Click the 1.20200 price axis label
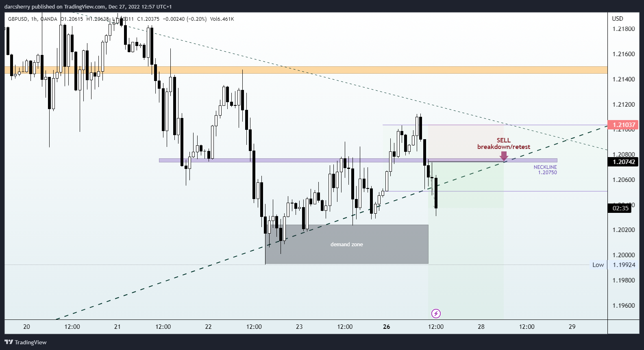644x350 pixels. click(624, 230)
